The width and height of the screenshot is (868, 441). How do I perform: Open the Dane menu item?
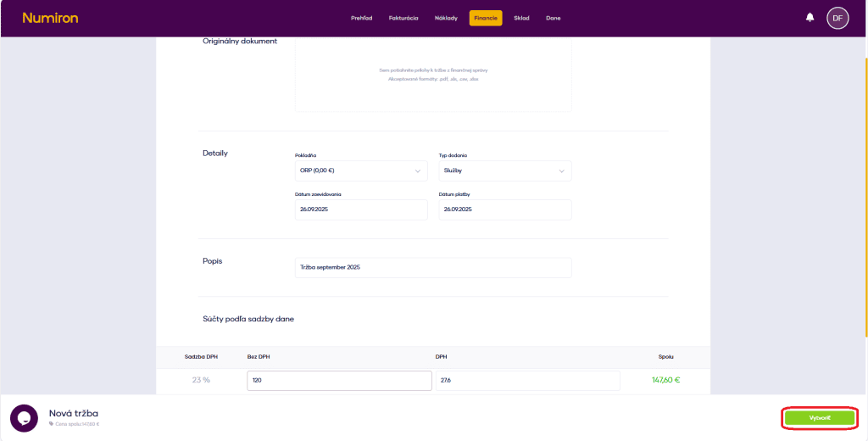(553, 18)
